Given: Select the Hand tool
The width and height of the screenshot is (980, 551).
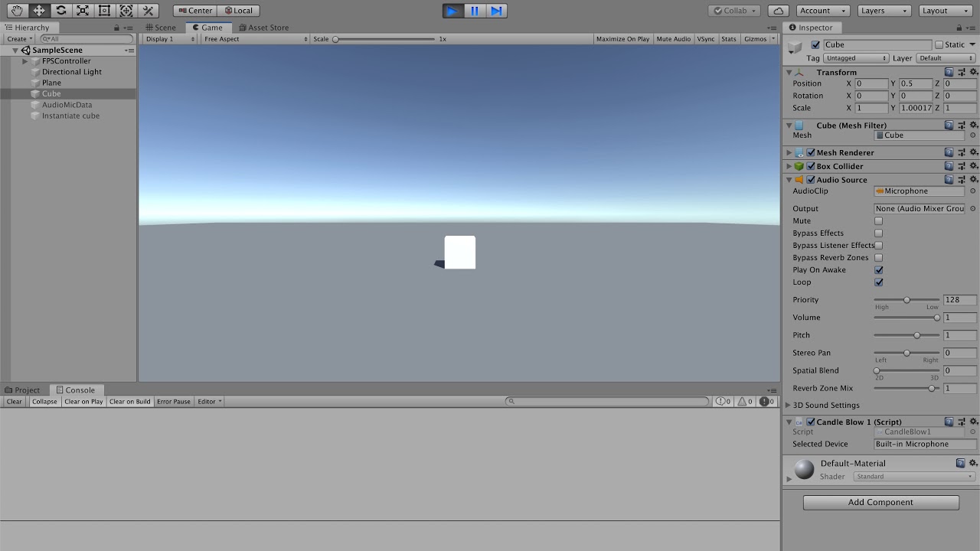Looking at the screenshot, I should click(17, 11).
